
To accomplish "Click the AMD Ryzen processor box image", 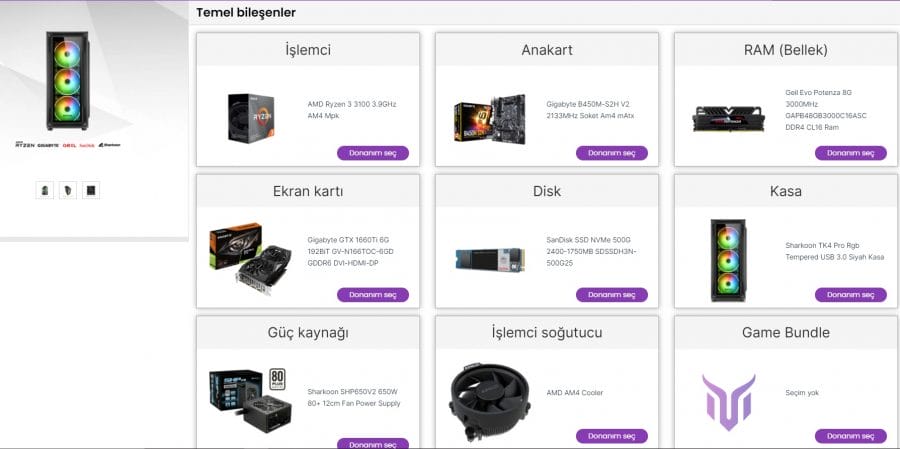I will pos(251,118).
